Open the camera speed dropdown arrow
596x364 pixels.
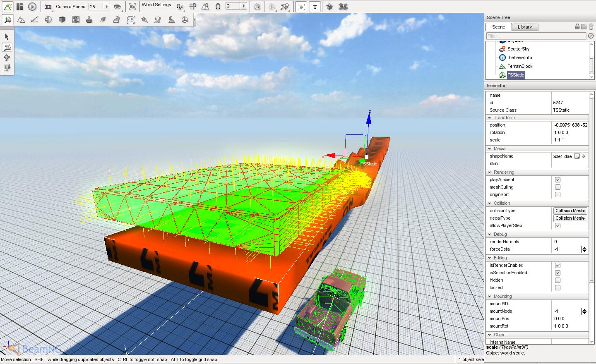106,7
